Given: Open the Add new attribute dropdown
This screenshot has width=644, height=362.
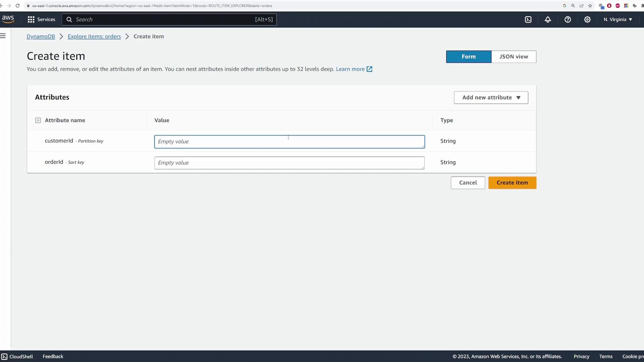Looking at the screenshot, I should 491,98.
